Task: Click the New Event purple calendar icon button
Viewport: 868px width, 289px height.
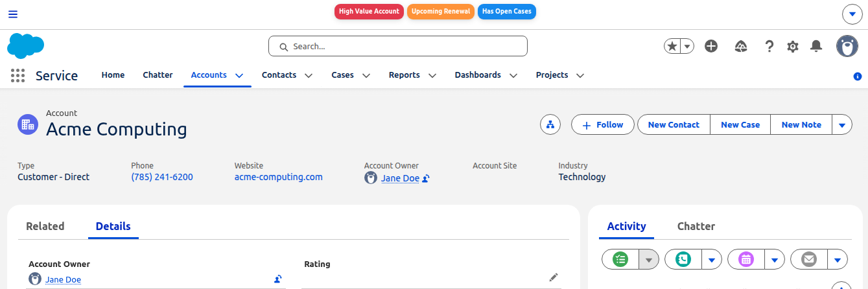Action: (746, 259)
